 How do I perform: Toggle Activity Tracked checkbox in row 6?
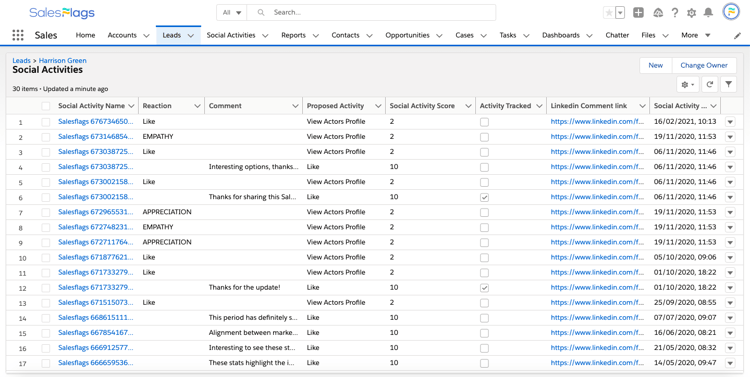pyautogui.click(x=485, y=197)
